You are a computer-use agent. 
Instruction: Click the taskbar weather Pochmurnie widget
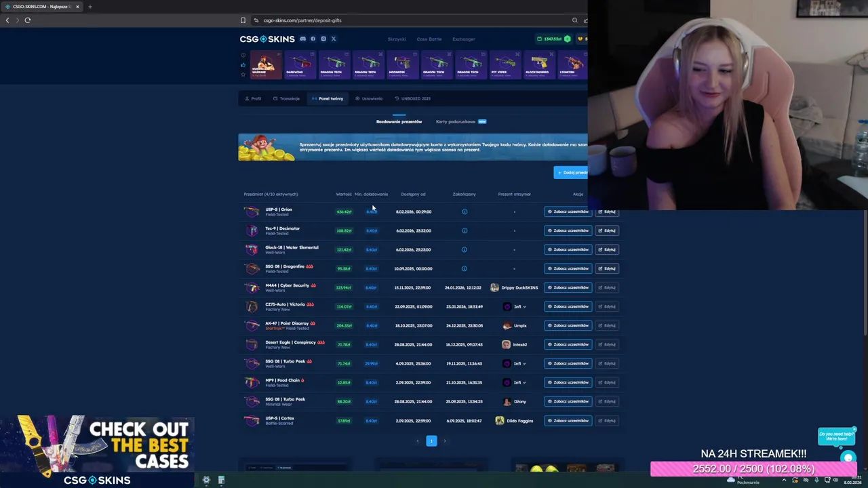tap(744, 480)
